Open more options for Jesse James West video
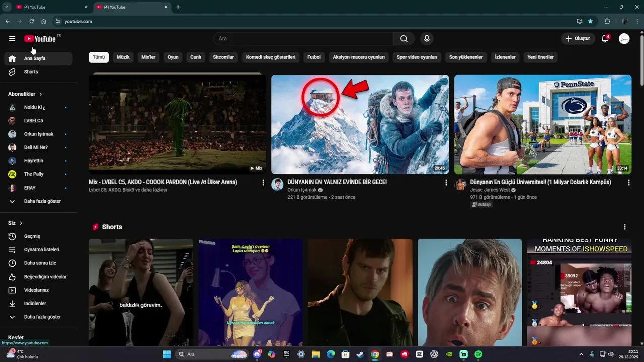 628,183
